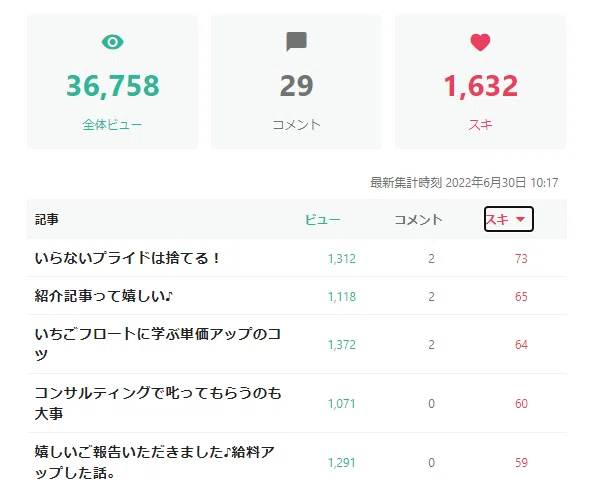Select the スキ summary card

480,82
